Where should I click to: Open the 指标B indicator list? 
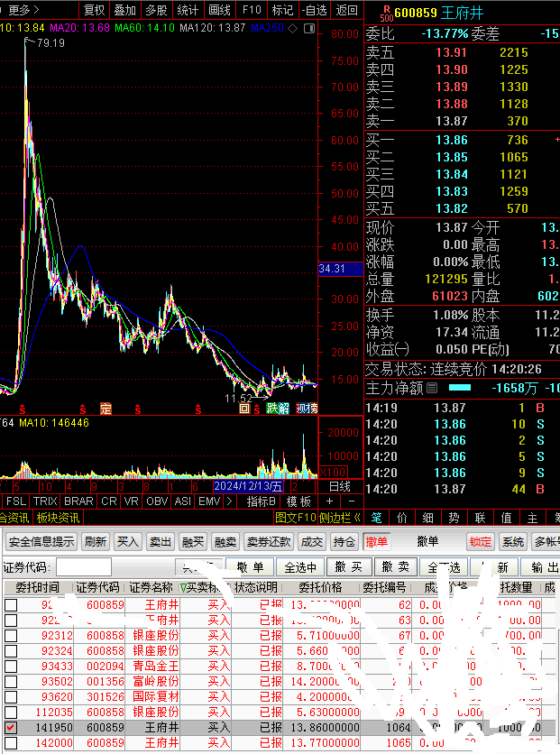point(261,501)
